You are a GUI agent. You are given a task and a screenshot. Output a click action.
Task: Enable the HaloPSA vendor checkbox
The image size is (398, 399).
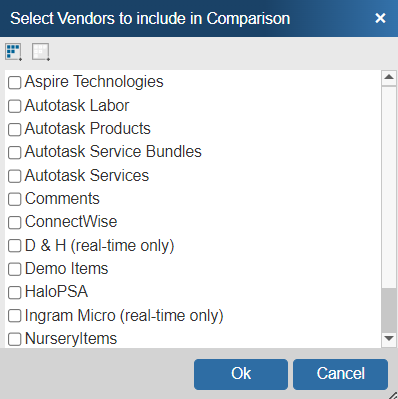[15, 292]
